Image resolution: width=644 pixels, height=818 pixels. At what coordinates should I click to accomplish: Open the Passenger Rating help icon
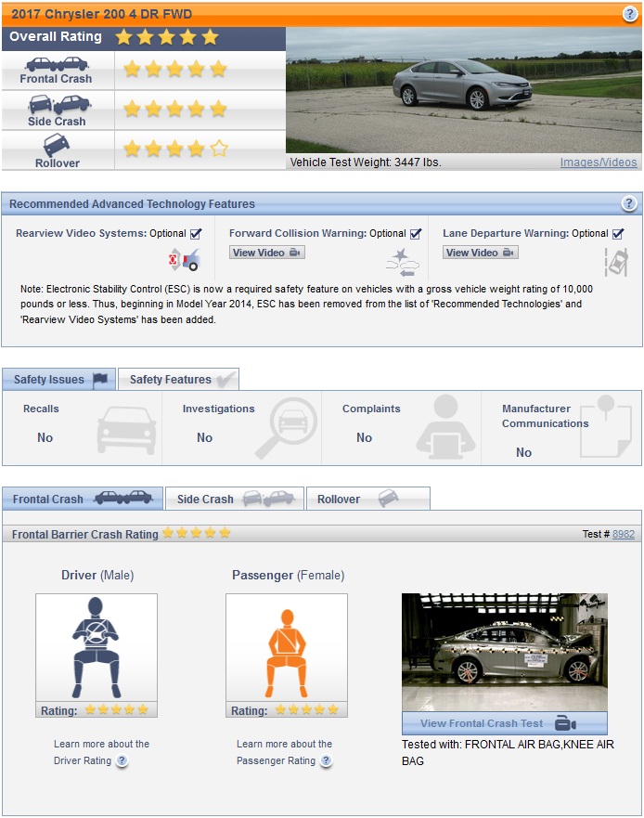326,761
